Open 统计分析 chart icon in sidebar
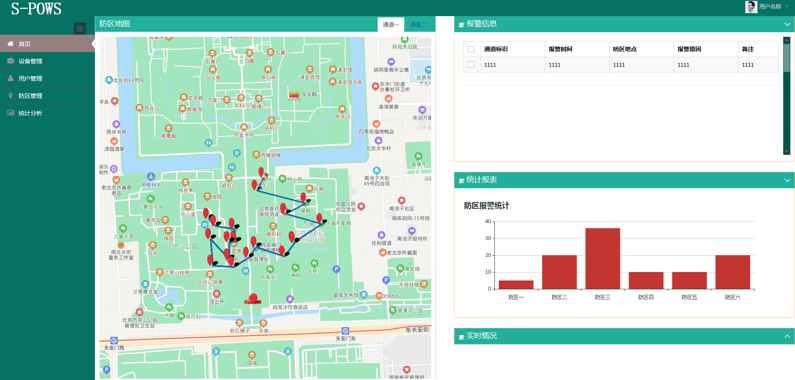 click(x=10, y=113)
